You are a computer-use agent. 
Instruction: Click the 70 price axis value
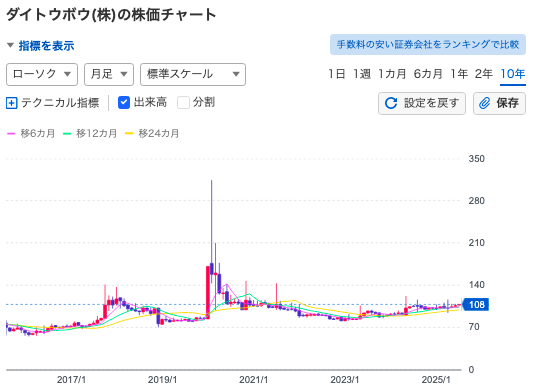(474, 327)
